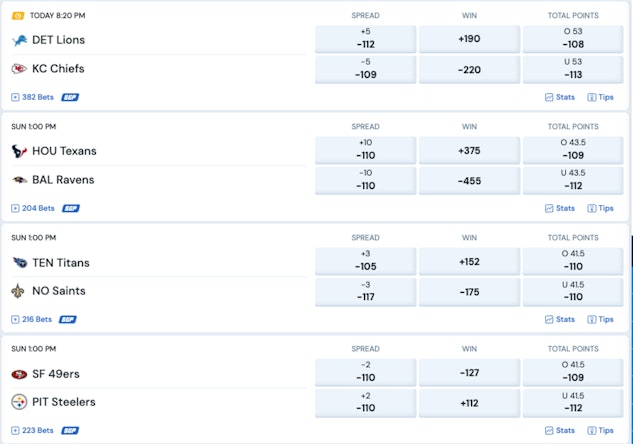633x444 pixels.
Task: Open the Tips icon for Texans vs Ravens
Action: tap(600, 208)
